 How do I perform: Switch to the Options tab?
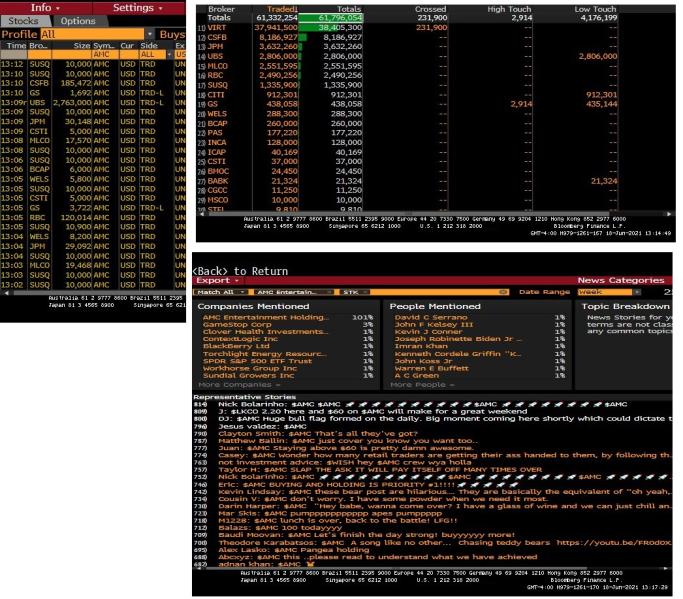click(x=78, y=20)
